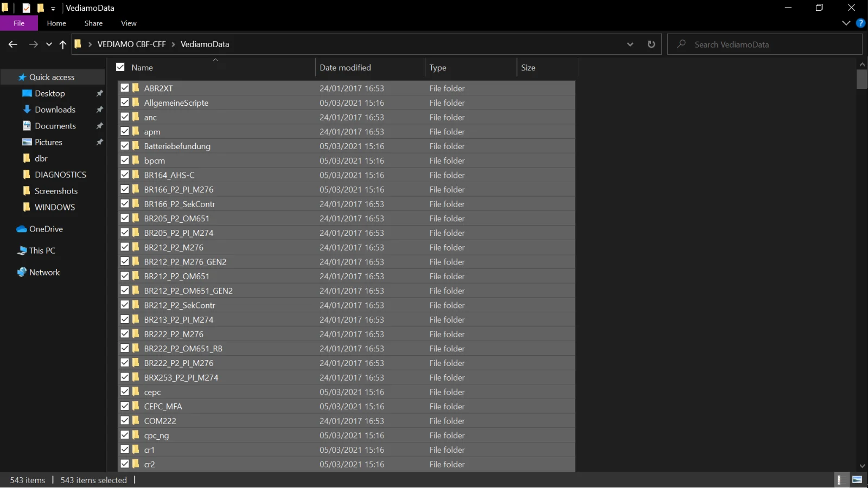
Task: Select the BR222_P2_OM651_RB folder name
Action: tap(183, 348)
